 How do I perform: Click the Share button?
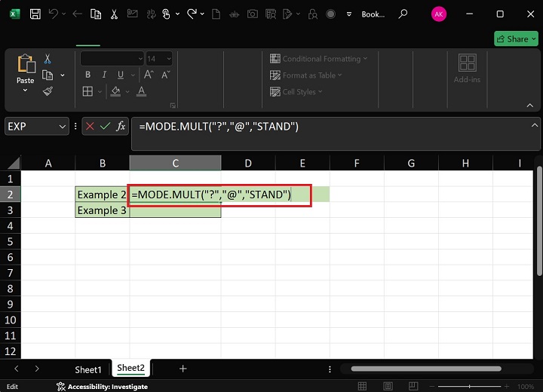coord(516,38)
